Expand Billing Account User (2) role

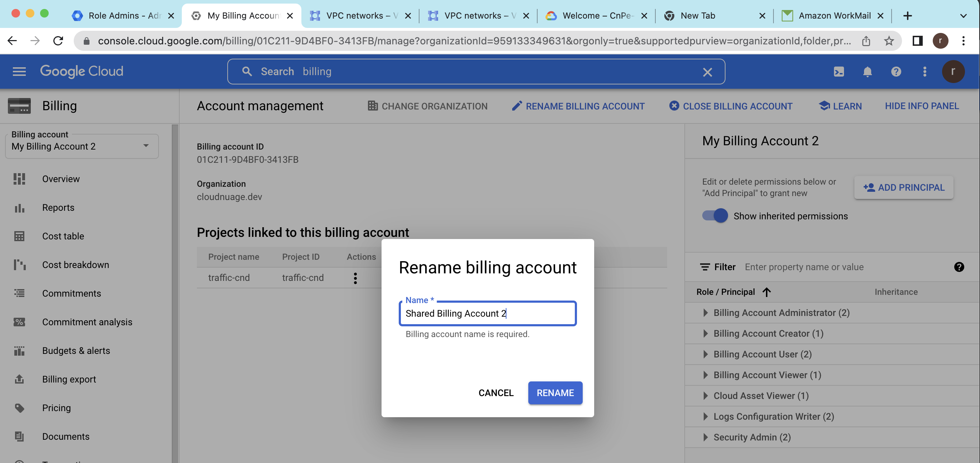[x=705, y=354]
